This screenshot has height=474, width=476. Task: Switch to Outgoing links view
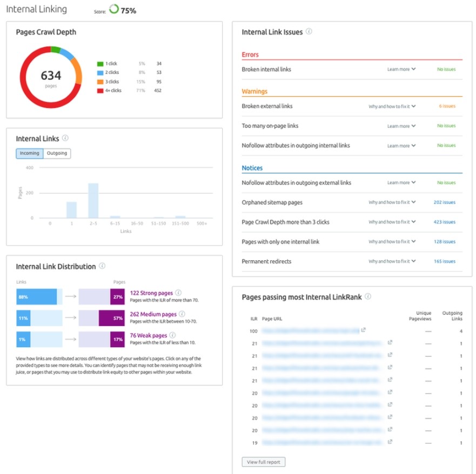tap(57, 153)
